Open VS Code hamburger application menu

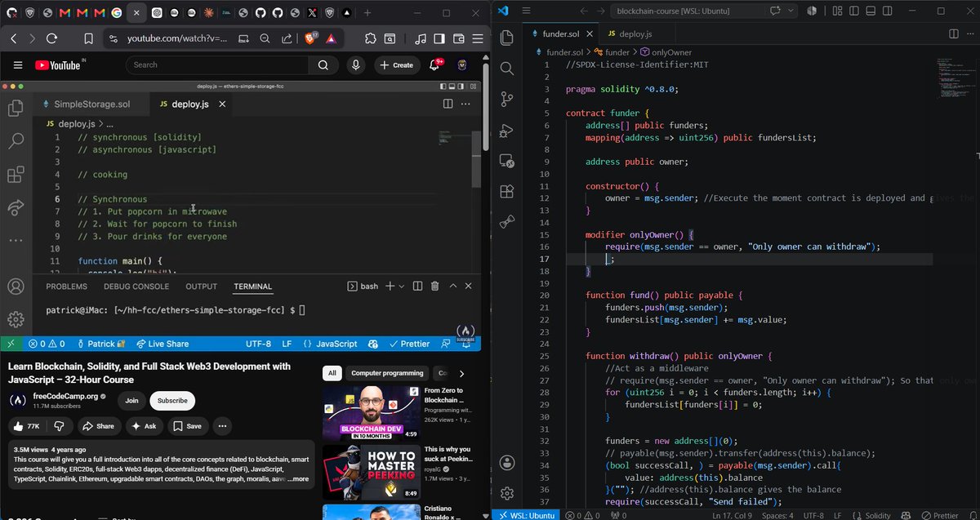pos(524,11)
